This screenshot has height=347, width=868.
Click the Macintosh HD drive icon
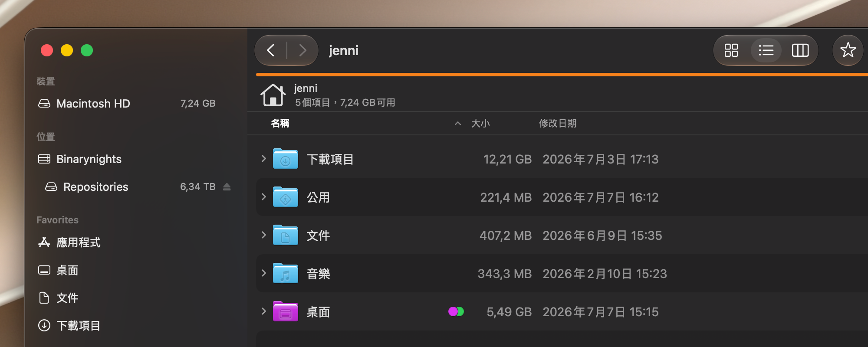(x=44, y=104)
